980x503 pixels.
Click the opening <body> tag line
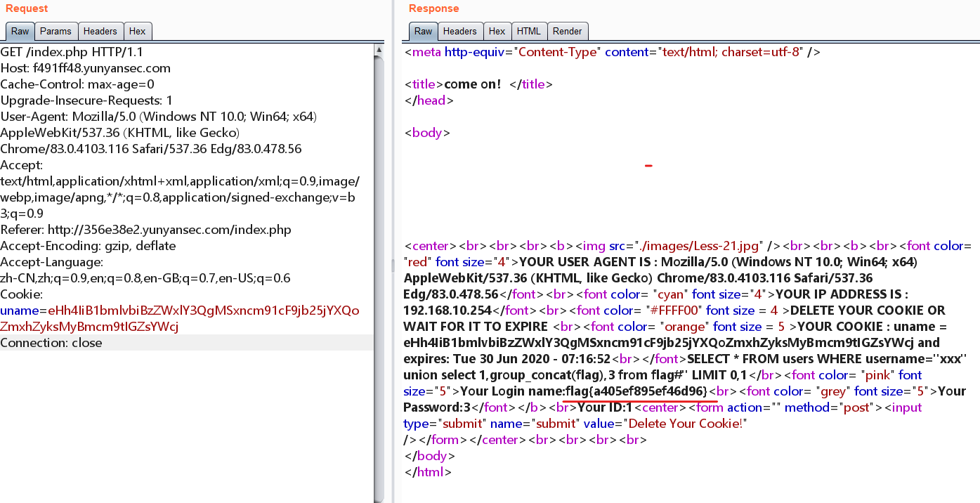(x=427, y=133)
